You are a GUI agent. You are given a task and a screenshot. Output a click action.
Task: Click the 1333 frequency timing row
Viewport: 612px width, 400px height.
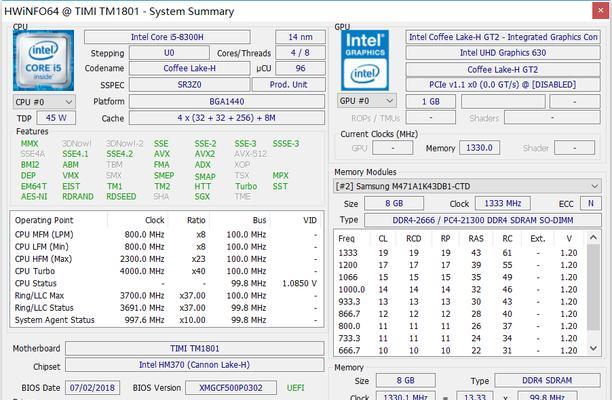click(x=460, y=253)
